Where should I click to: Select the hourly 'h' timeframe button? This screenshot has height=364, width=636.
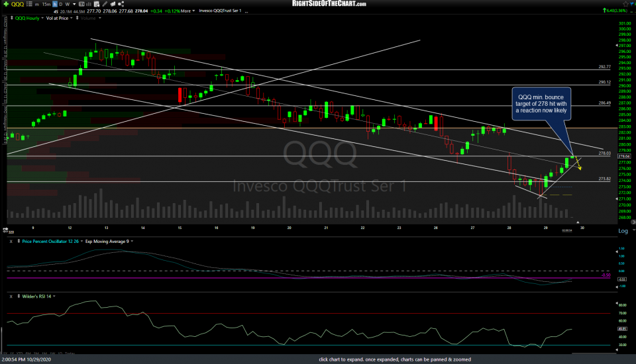coord(55,4)
